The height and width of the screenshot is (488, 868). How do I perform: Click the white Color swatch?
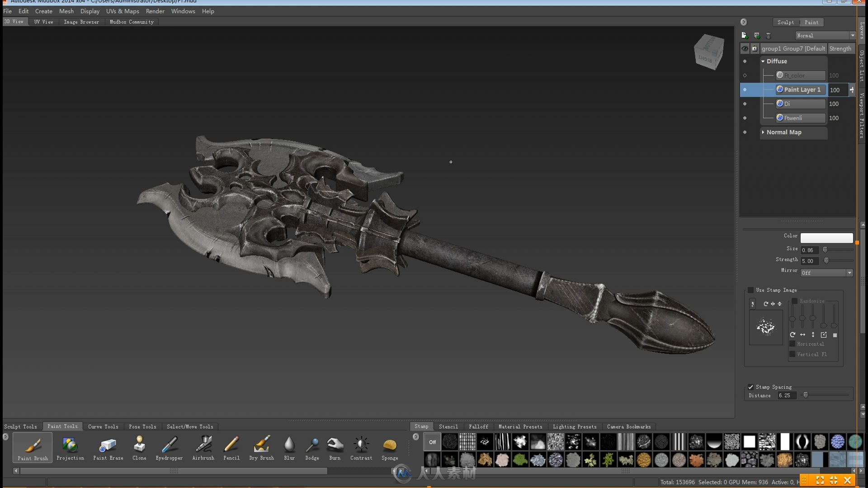[x=826, y=238]
